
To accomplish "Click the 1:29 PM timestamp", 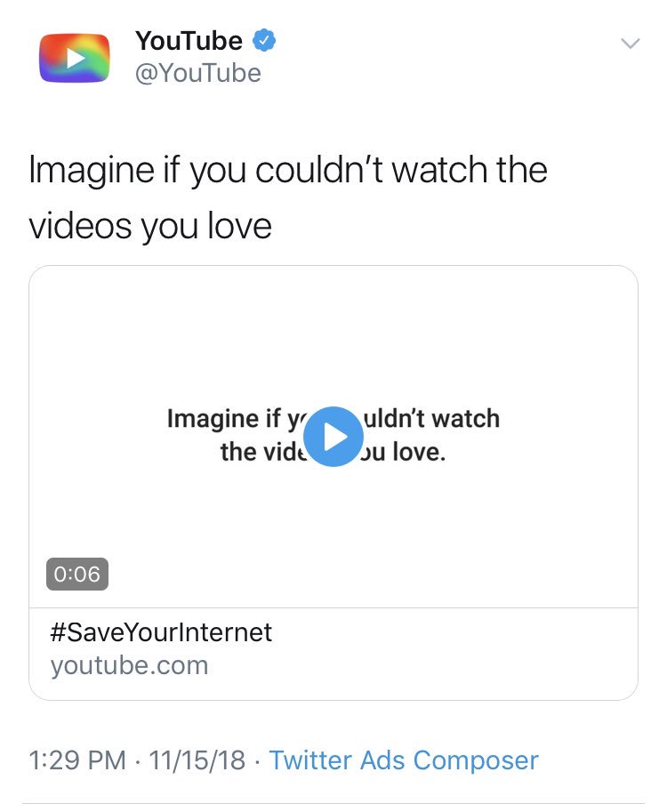I will coord(77,760).
